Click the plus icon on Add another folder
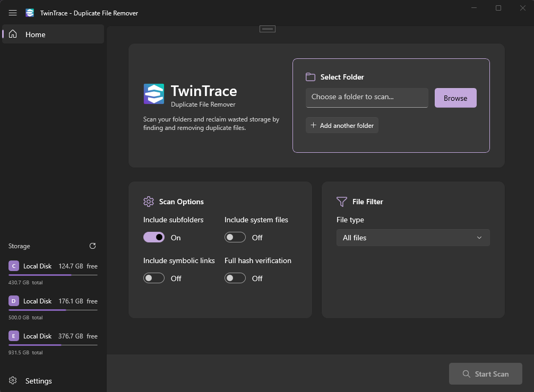This screenshot has width=534, height=392. click(x=313, y=125)
